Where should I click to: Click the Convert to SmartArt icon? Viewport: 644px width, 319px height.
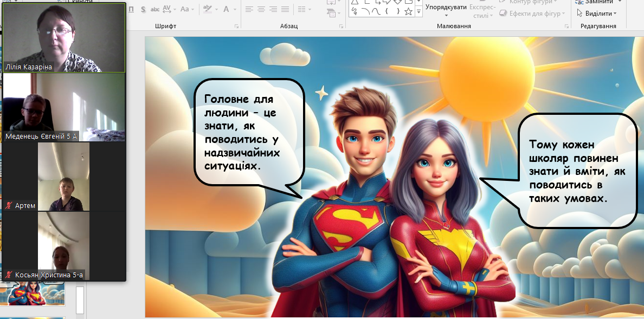point(331,13)
